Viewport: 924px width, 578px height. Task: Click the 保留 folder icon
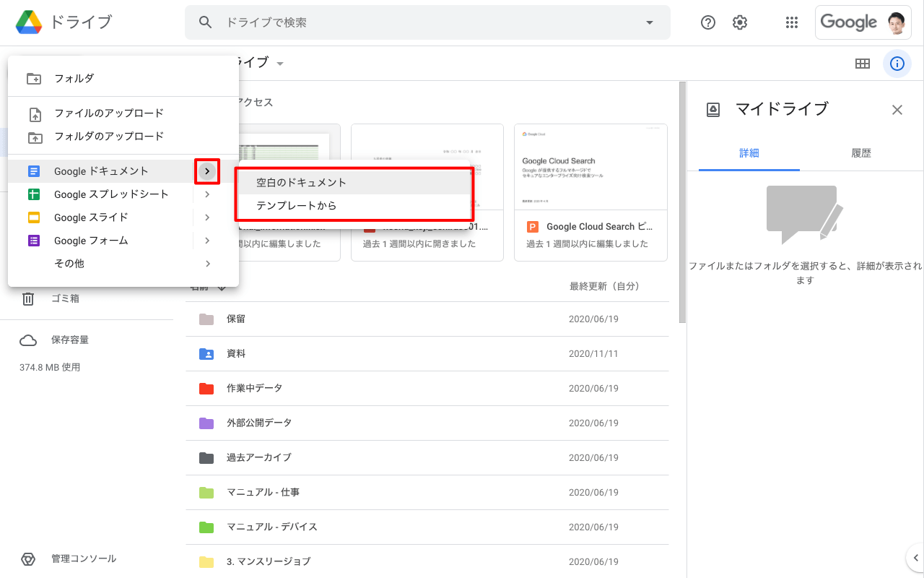coord(206,319)
